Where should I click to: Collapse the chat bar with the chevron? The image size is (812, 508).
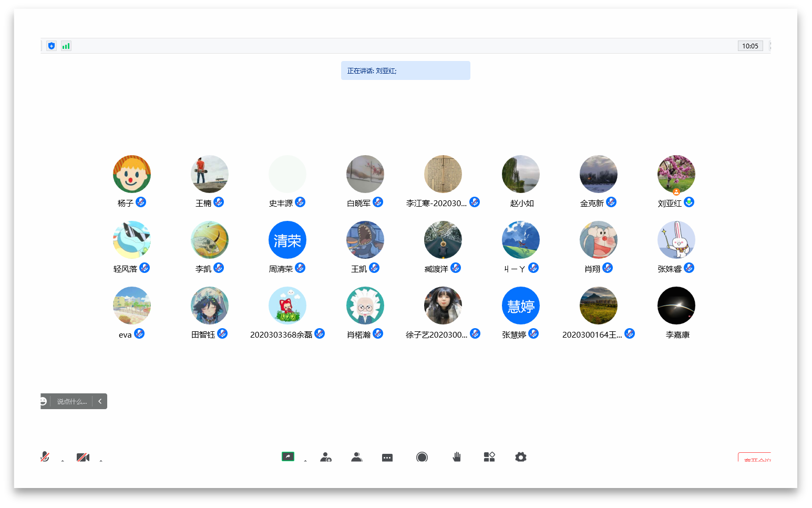100,401
